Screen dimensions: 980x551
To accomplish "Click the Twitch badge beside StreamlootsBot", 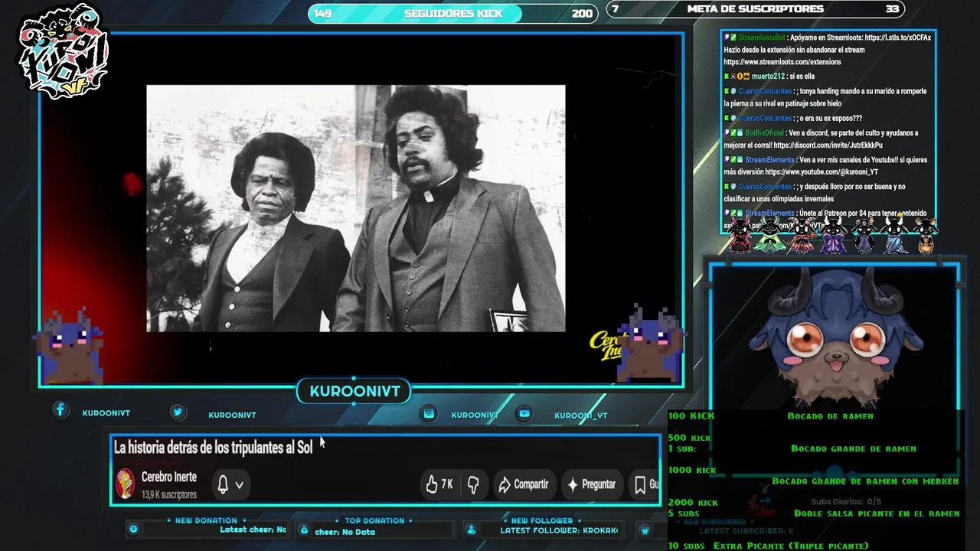I will 726,37.
